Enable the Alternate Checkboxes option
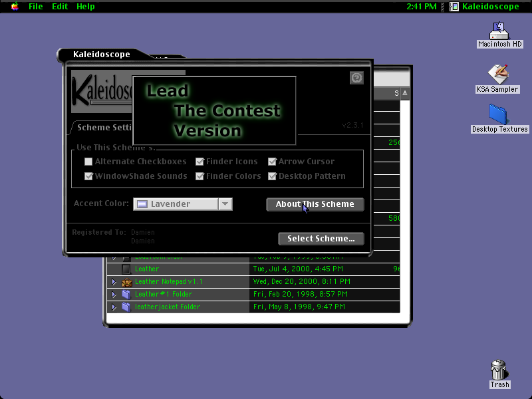Screen dimensions: 532x399 click(x=88, y=162)
